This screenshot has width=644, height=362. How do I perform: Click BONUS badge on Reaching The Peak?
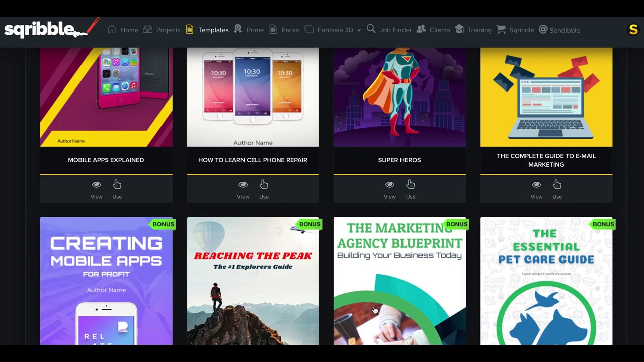[x=309, y=224]
